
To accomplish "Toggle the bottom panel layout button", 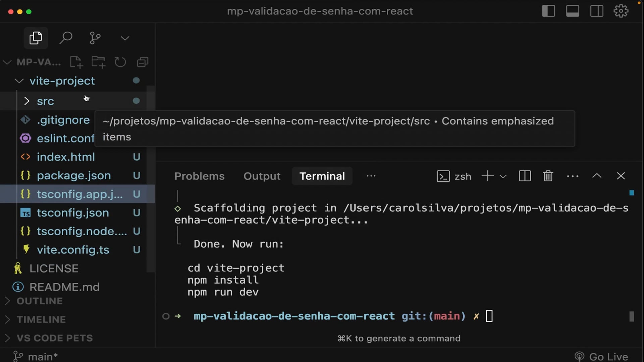I will coord(573,11).
